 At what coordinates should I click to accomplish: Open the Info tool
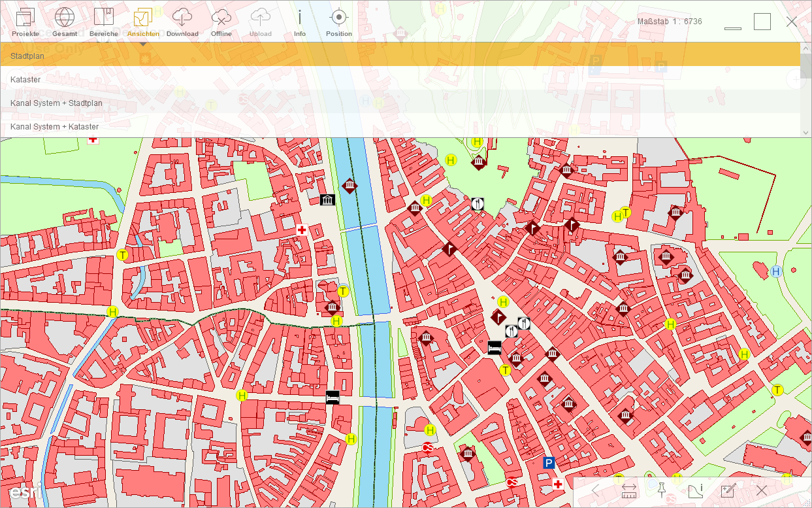click(300, 20)
